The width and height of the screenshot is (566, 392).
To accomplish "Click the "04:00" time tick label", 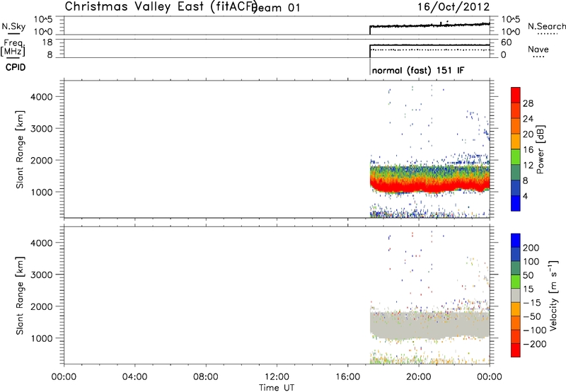I will point(134,377).
